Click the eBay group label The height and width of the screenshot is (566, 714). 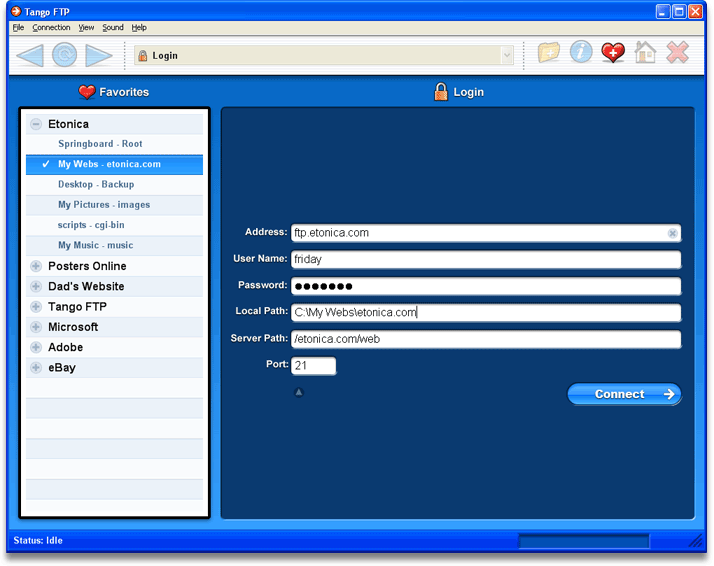62,368
